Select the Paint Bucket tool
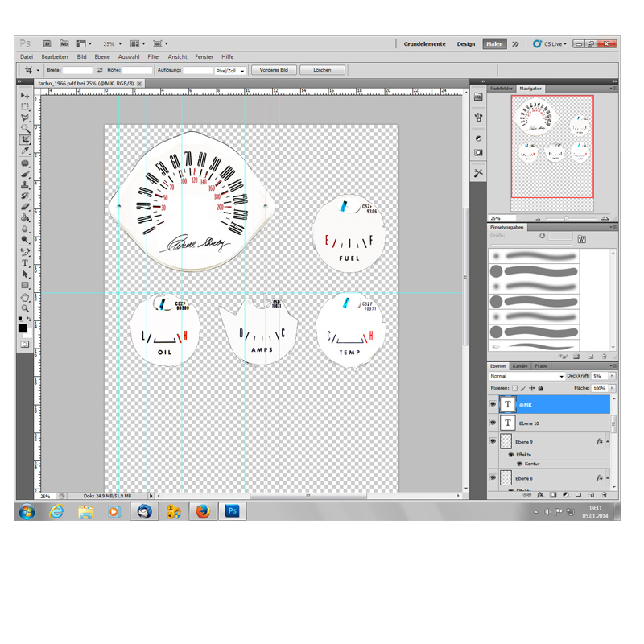This screenshot has height=644, width=644. pos(25,217)
